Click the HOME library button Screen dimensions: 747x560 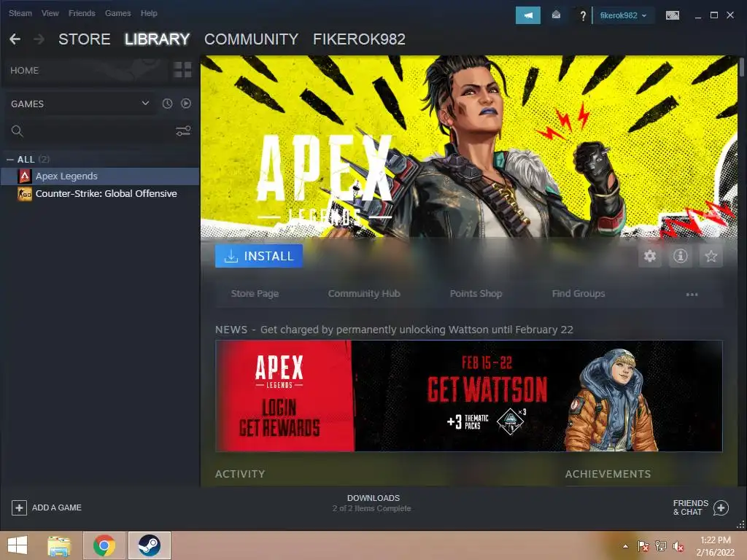click(24, 71)
